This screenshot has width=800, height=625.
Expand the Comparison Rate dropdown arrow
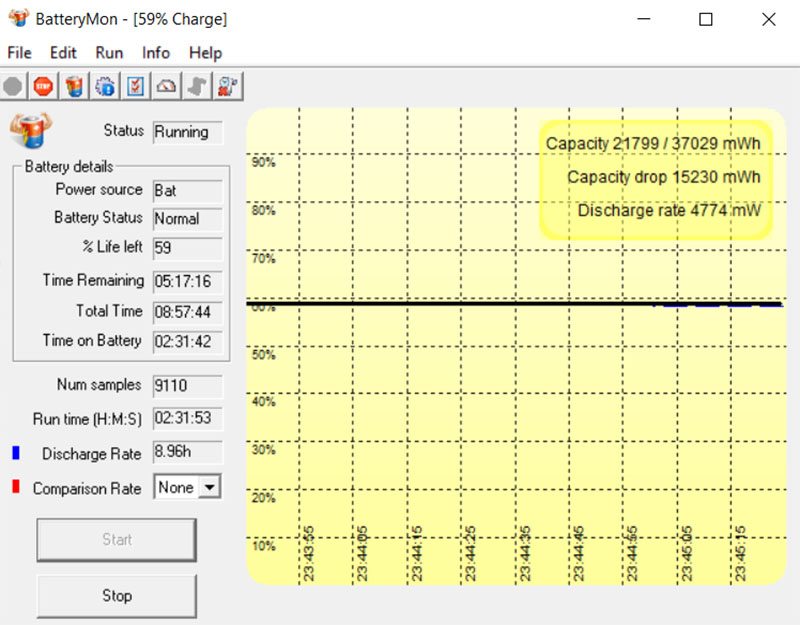(210, 487)
